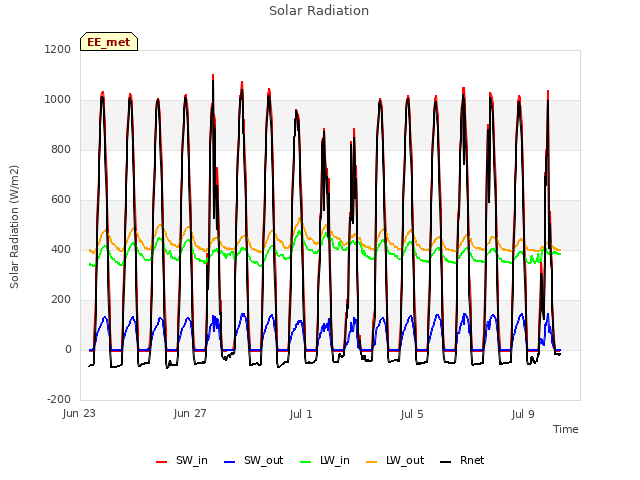Click the 1200 y-axis tick label
Viewport: 640px width, 480px height.
tap(58, 49)
